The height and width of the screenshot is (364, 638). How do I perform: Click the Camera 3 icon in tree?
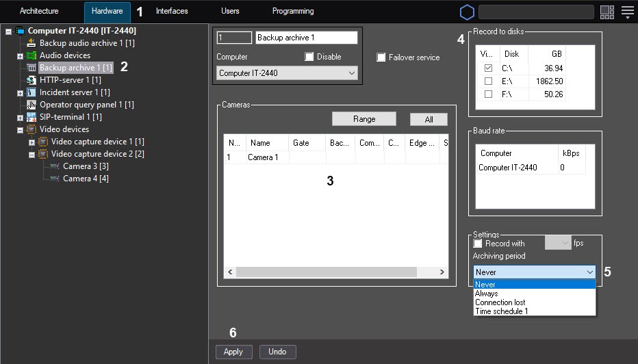coord(55,166)
